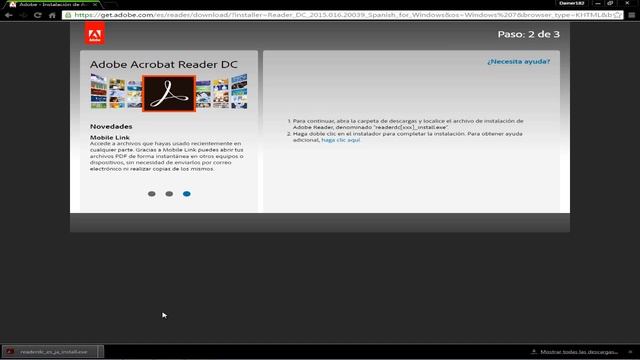Select the second carousel dot
The height and width of the screenshot is (360, 640).
[x=169, y=194]
